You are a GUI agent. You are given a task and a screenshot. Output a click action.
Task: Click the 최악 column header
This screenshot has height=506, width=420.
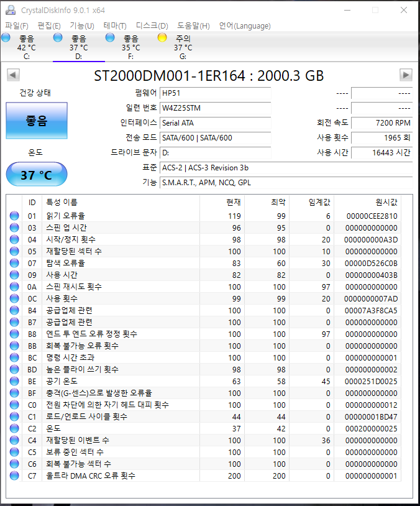click(267, 202)
